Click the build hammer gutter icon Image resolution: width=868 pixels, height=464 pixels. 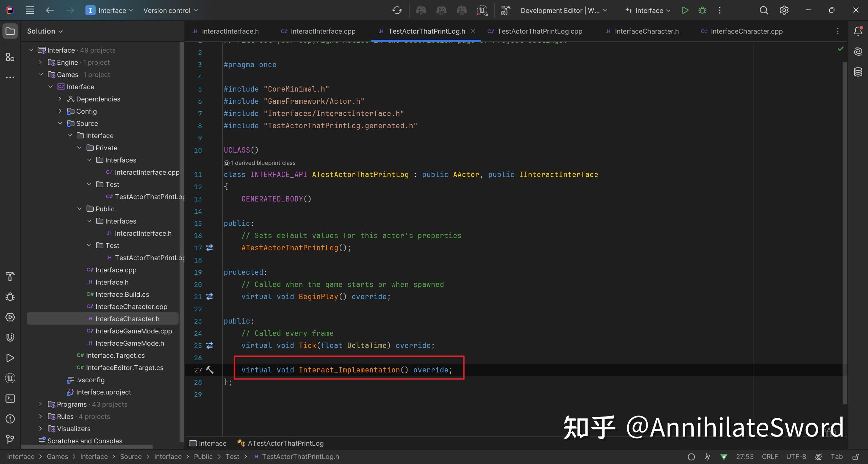coord(210,370)
